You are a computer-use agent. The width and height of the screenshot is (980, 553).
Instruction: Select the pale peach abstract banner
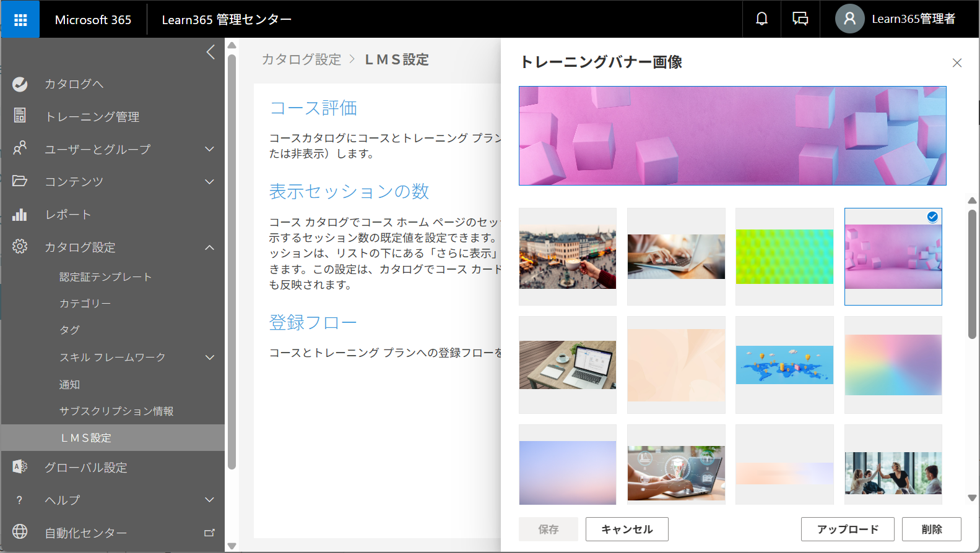coord(676,364)
